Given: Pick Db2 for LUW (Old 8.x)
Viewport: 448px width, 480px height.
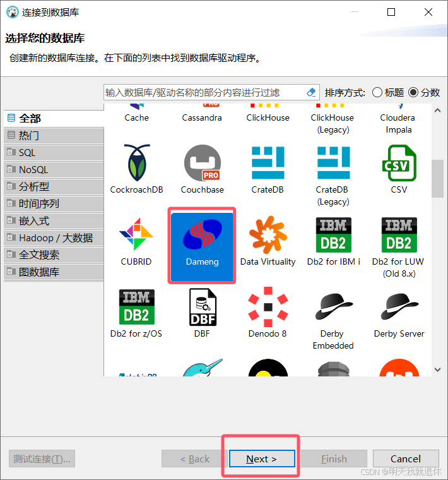Looking at the screenshot, I should [x=399, y=248].
